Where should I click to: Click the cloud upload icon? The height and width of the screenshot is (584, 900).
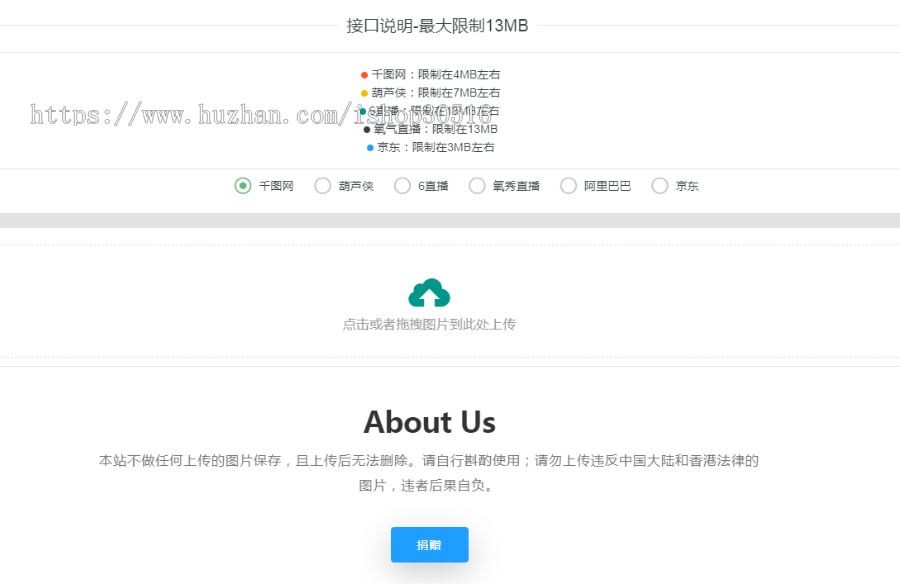coord(429,293)
